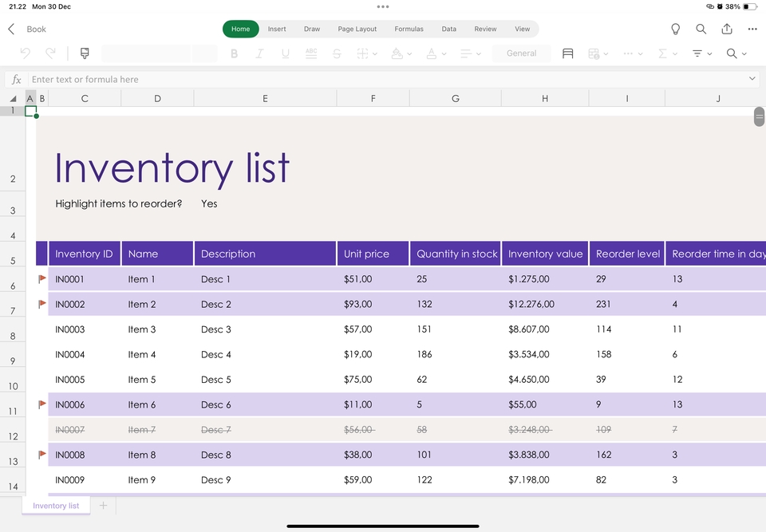Open the General number format dropdown
This screenshot has width=766, height=532.
(x=522, y=53)
